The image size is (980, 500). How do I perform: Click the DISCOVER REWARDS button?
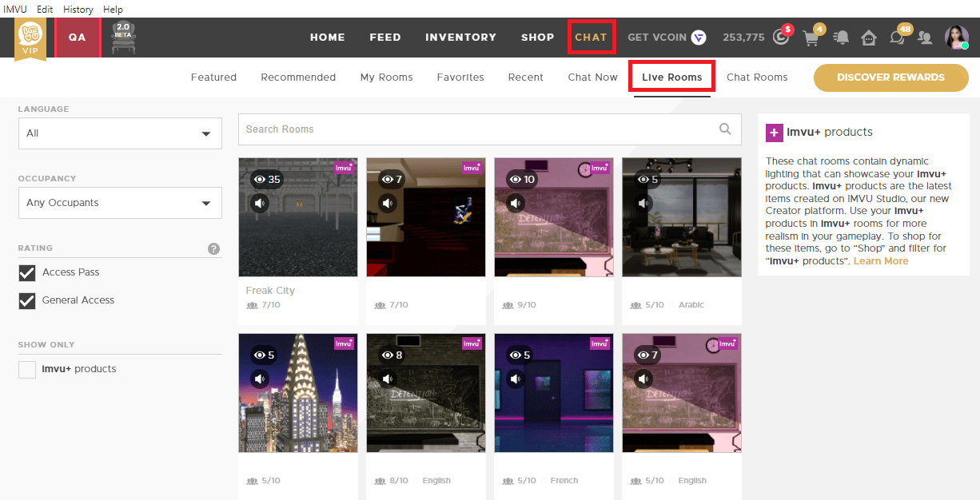890,77
